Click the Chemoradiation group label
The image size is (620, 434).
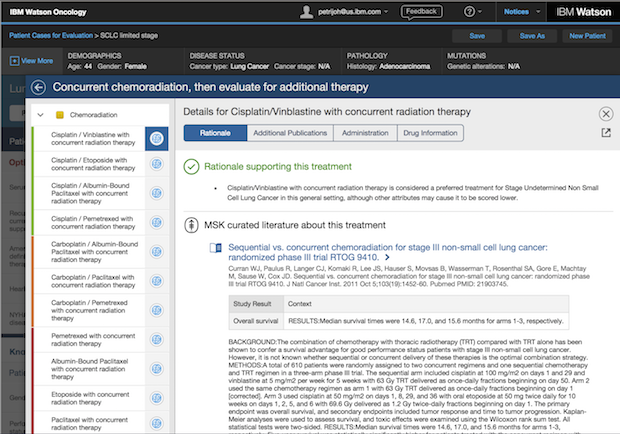coord(93,115)
